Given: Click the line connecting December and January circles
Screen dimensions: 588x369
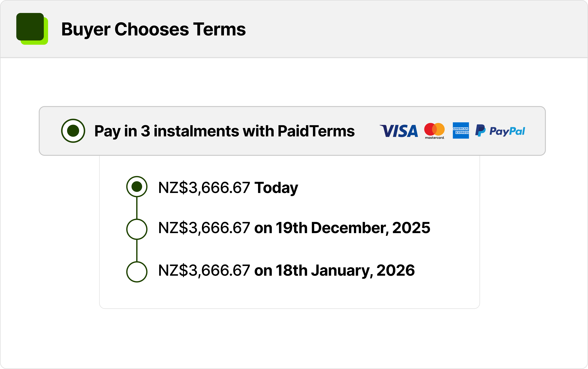Looking at the screenshot, I should click(137, 250).
